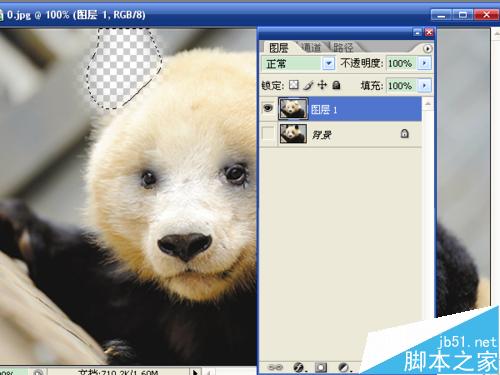Switch to the 路径 paths tab

(343, 47)
